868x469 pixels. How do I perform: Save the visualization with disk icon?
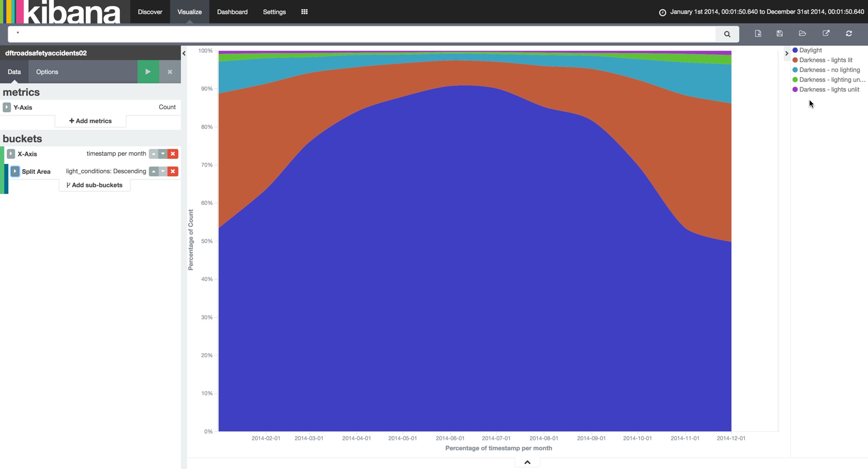(780, 34)
